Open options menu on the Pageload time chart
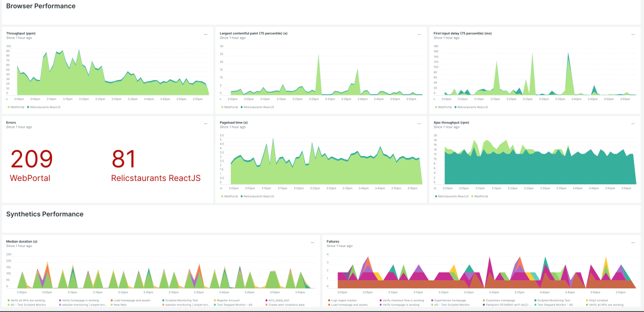Screen dimensions: 644x312 point(420,124)
